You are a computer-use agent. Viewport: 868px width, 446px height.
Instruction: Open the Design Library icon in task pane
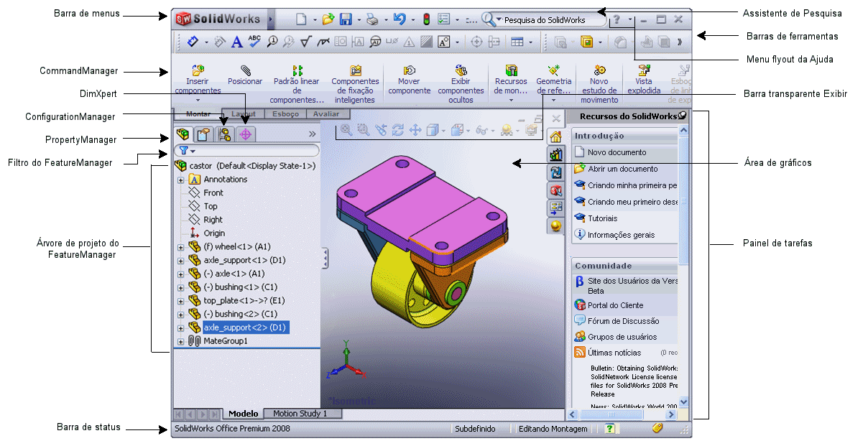[x=555, y=154]
